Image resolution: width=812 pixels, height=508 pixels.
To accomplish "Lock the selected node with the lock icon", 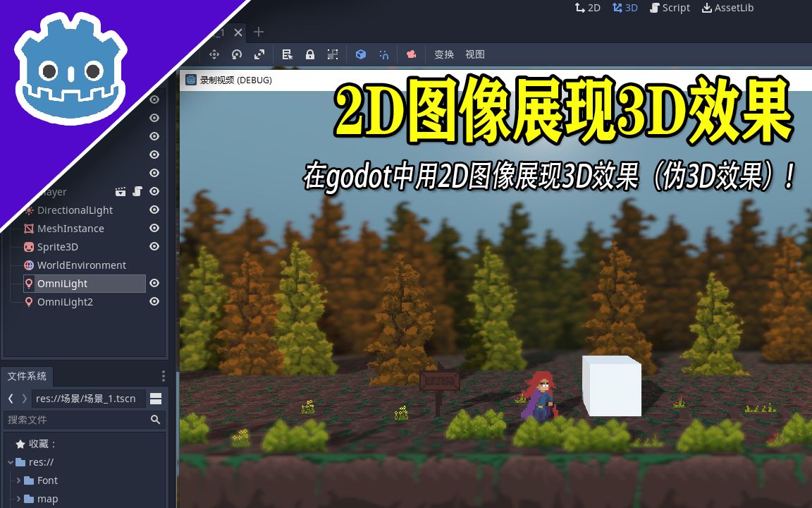I will [310, 54].
